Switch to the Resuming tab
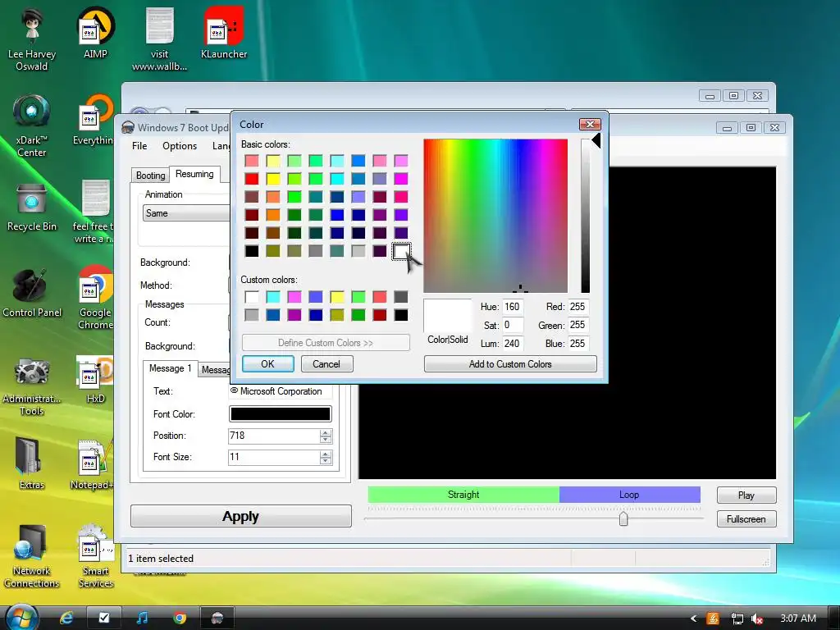The image size is (840, 630). click(194, 174)
